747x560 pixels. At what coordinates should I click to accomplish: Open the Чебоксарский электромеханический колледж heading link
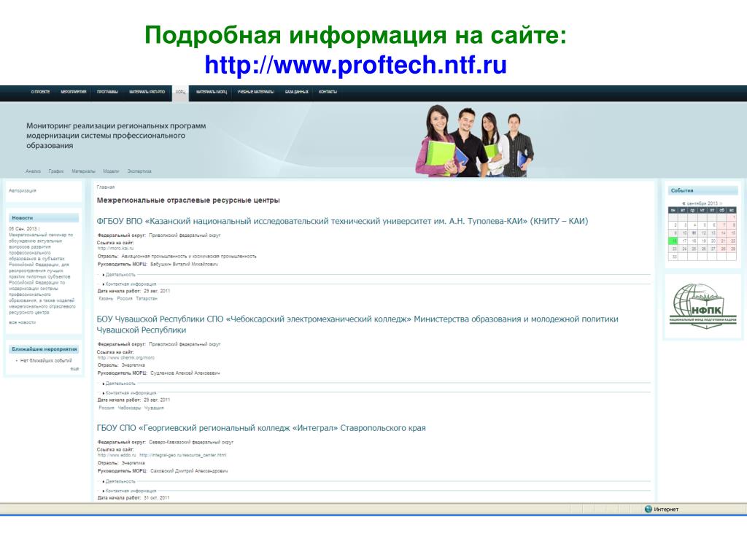[357, 324]
